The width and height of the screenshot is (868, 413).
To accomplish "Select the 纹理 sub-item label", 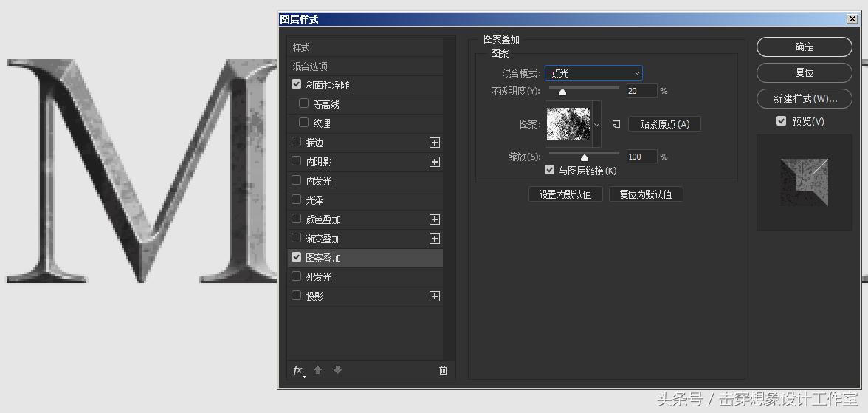I will [x=322, y=123].
